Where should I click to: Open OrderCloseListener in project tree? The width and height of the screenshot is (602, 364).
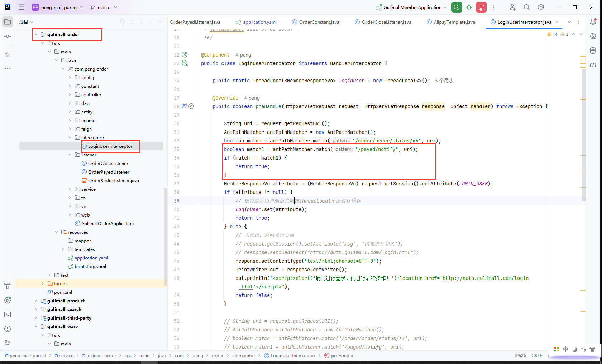[x=108, y=164]
